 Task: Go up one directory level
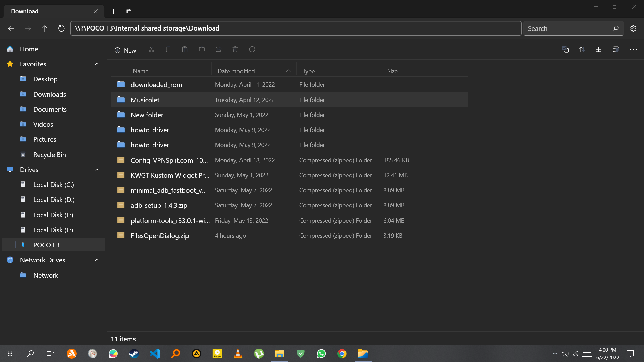point(44,28)
